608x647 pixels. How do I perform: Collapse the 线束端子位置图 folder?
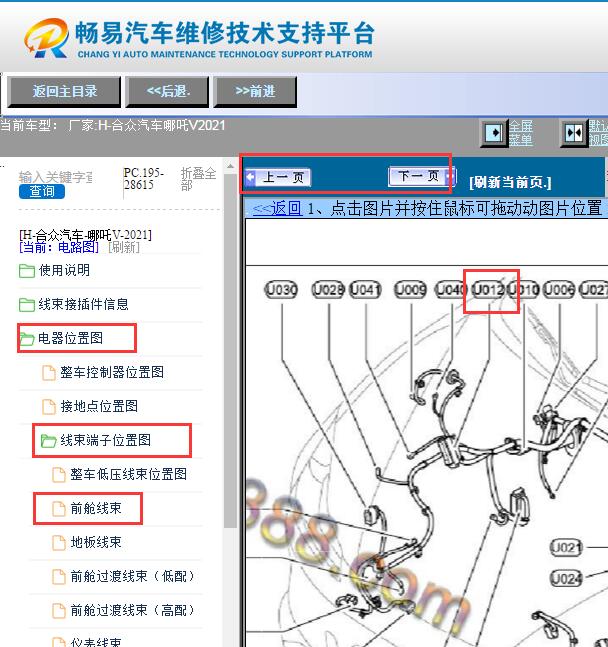pyautogui.click(x=106, y=440)
